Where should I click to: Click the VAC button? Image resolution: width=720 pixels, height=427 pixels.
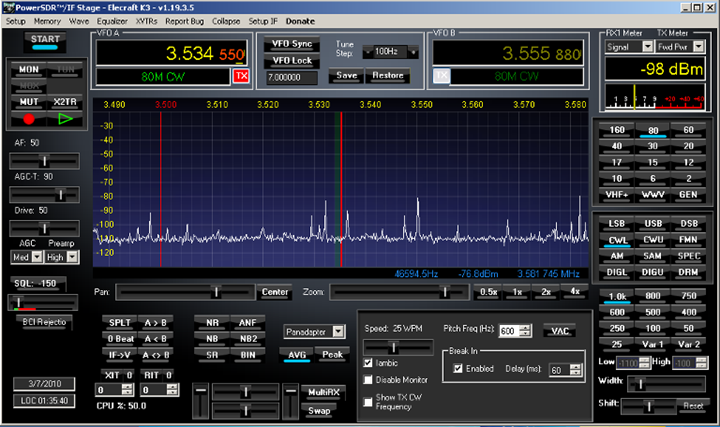tap(560, 331)
